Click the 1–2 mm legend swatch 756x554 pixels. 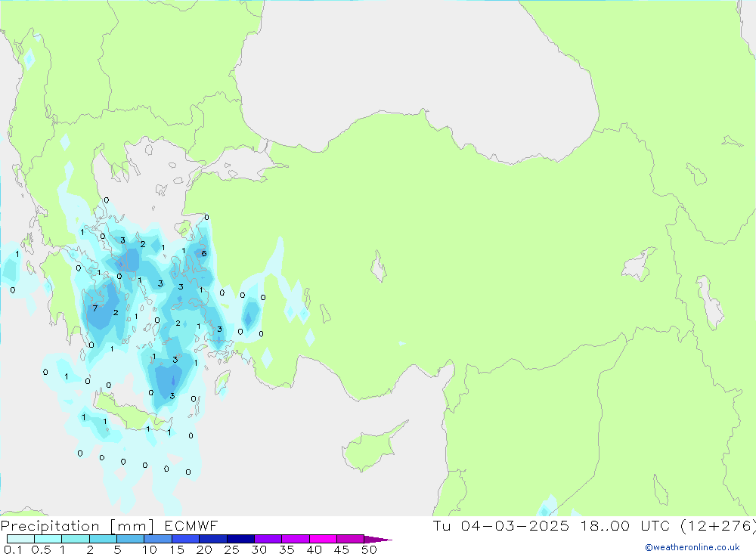click(x=76, y=539)
